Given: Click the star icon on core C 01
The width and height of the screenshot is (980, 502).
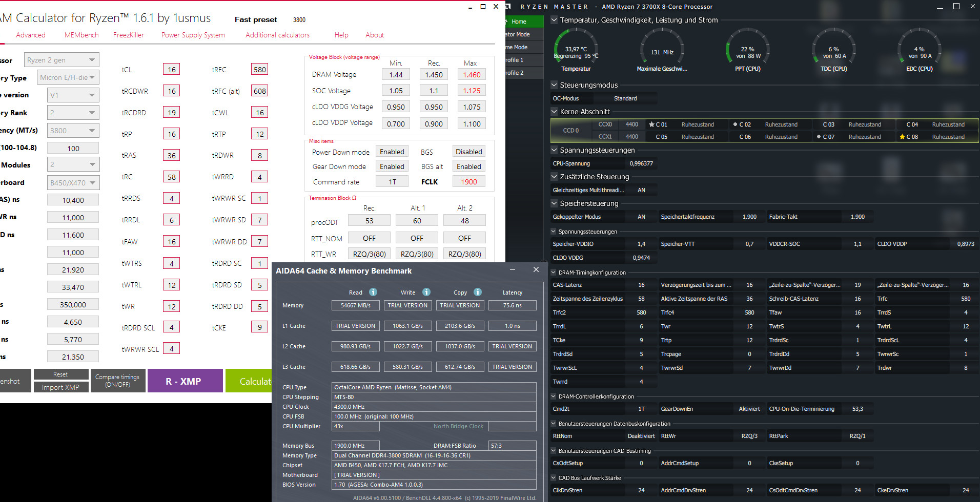Looking at the screenshot, I should [x=651, y=124].
